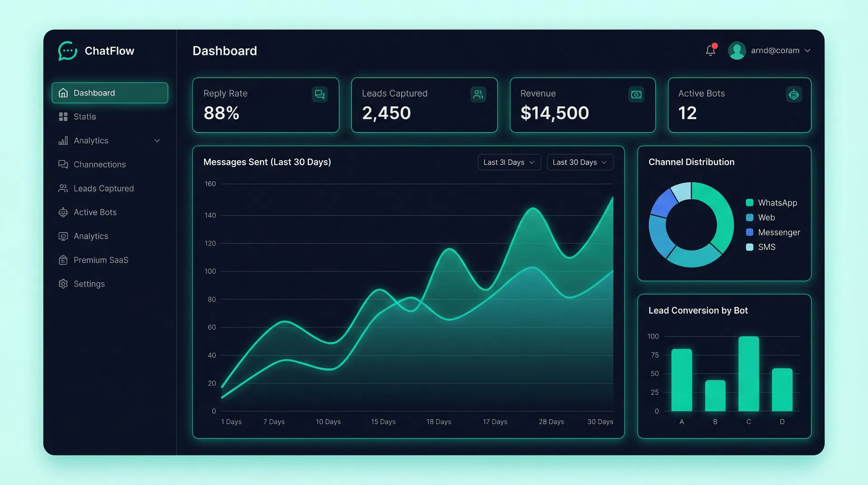Open the Settings gear in sidebar
The image size is (868, 485).
[63, 284]
